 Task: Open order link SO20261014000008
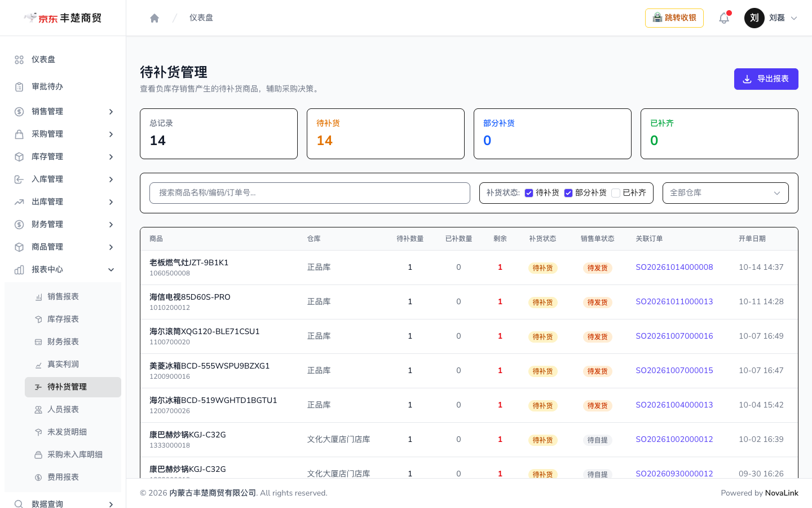tap(674, 267)
